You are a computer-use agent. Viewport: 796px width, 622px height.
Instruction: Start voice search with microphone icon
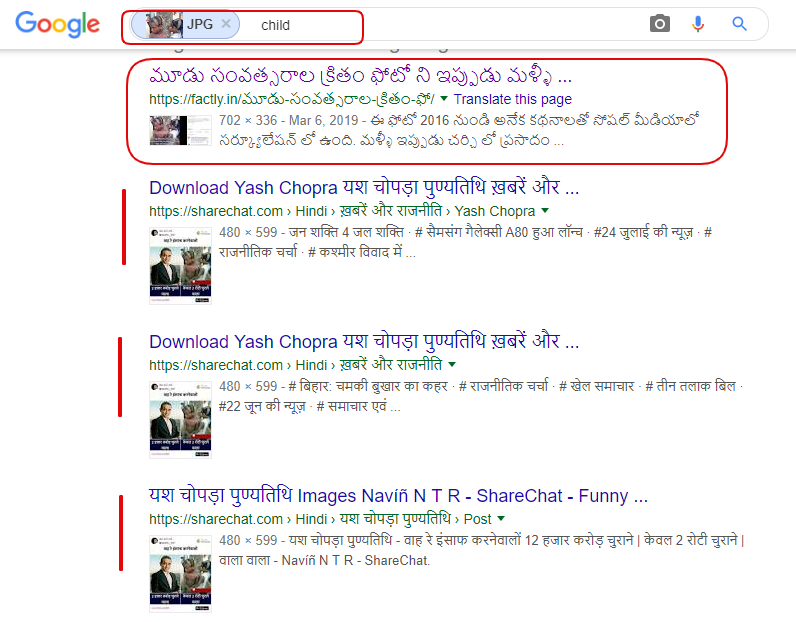click(698, 24)
